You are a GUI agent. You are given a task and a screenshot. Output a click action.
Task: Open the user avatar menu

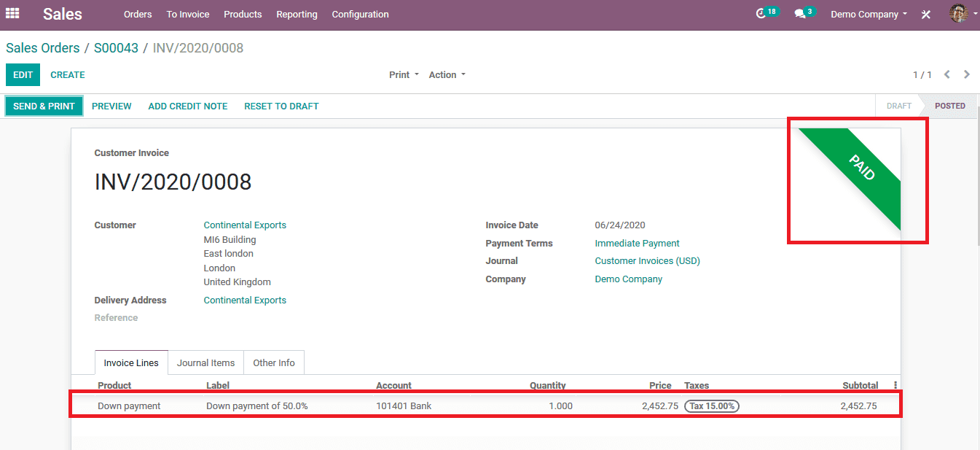tap(963, 14)
